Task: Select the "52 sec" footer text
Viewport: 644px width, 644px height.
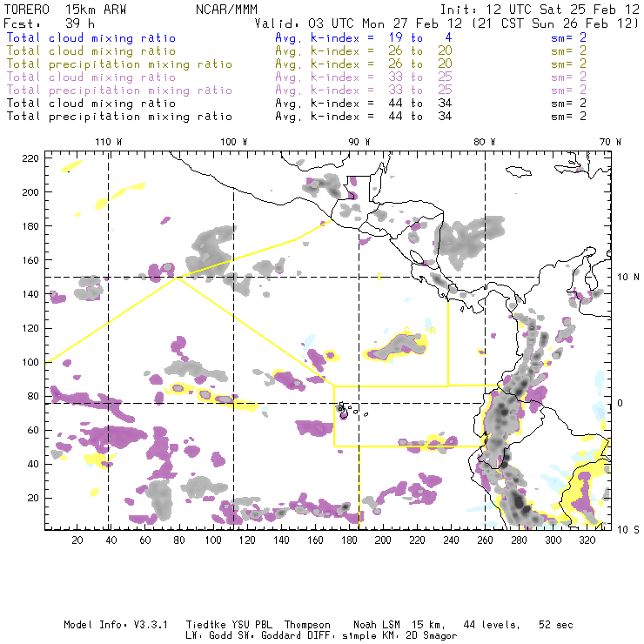Action: coord(556,625)
